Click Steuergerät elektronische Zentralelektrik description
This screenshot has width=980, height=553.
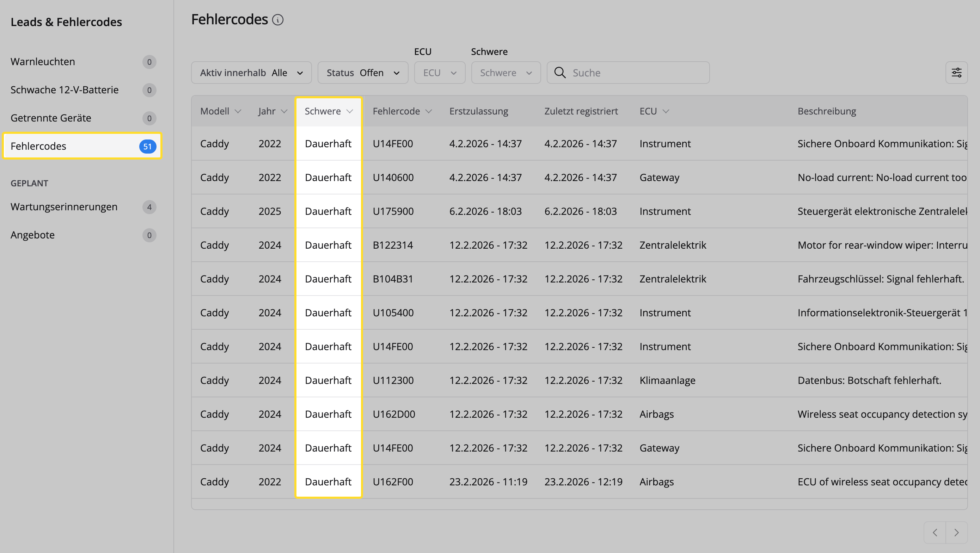click(882, 211)
